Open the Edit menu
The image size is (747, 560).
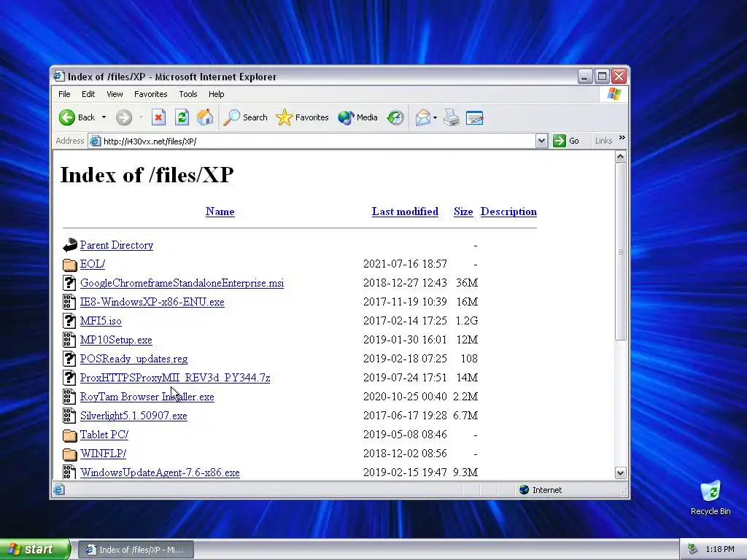[88, 94]
